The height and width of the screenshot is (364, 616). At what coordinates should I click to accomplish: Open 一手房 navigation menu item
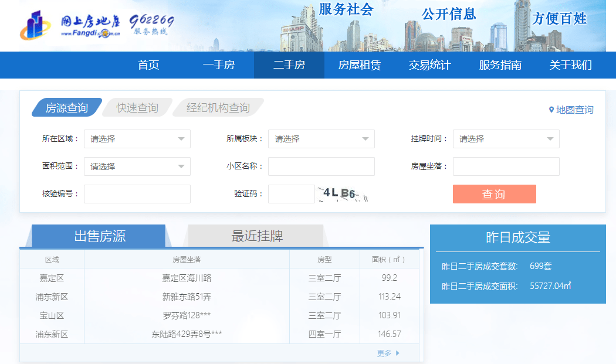(219, 65)
